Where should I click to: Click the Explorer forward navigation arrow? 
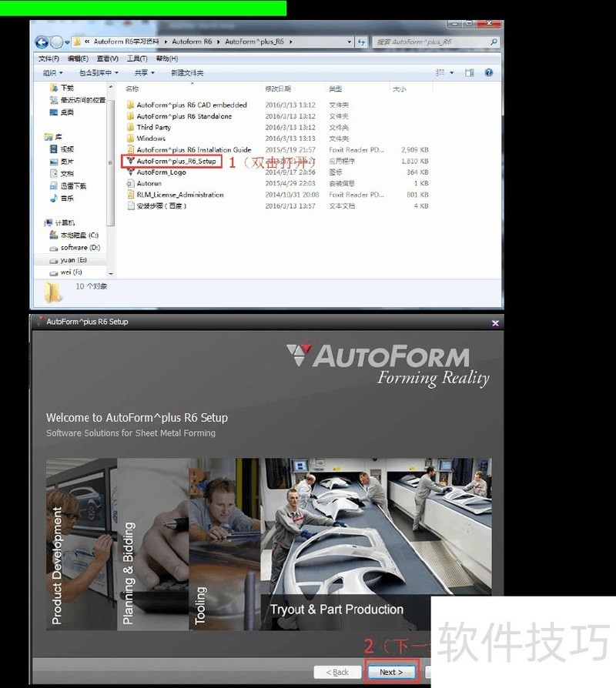click(x=57, y=42)
